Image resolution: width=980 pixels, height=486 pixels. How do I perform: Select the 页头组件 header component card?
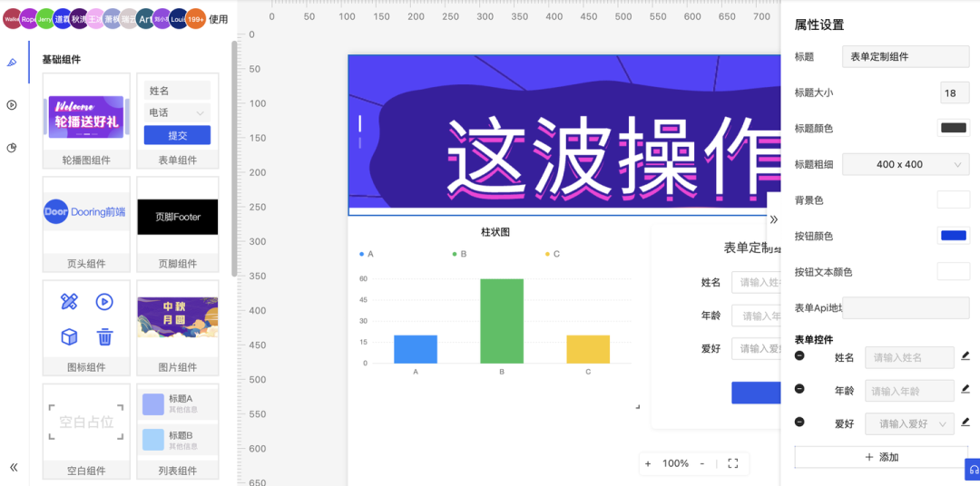[86, 224]
